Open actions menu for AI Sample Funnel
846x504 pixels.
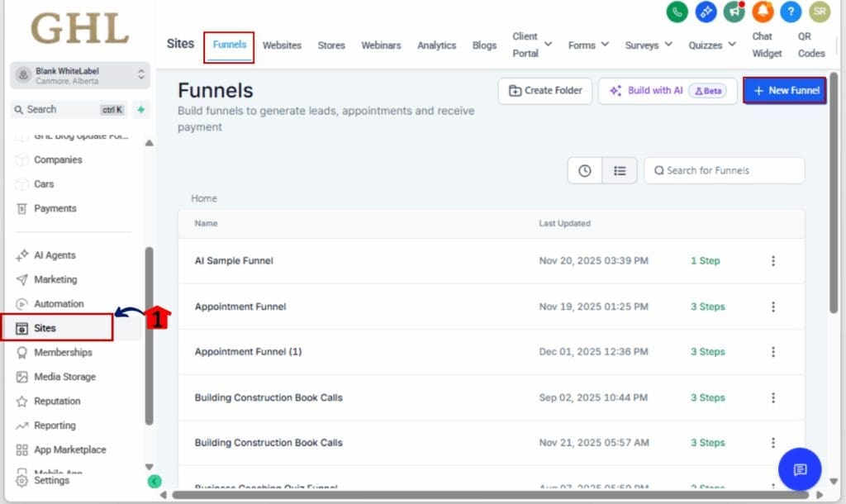(x=773, y=260)
